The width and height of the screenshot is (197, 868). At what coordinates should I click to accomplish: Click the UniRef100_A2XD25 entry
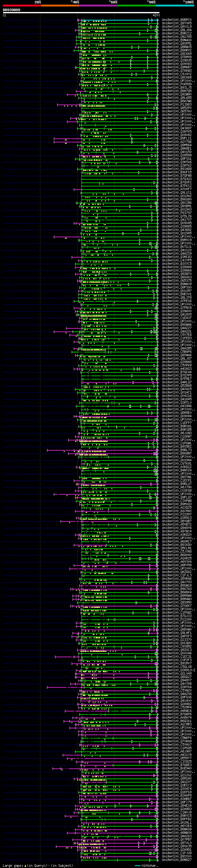click(x=177, y=507)
